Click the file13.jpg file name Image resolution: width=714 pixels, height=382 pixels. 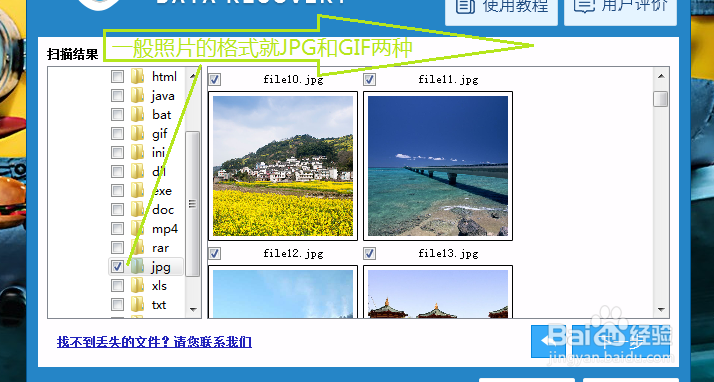click(448, 253)
